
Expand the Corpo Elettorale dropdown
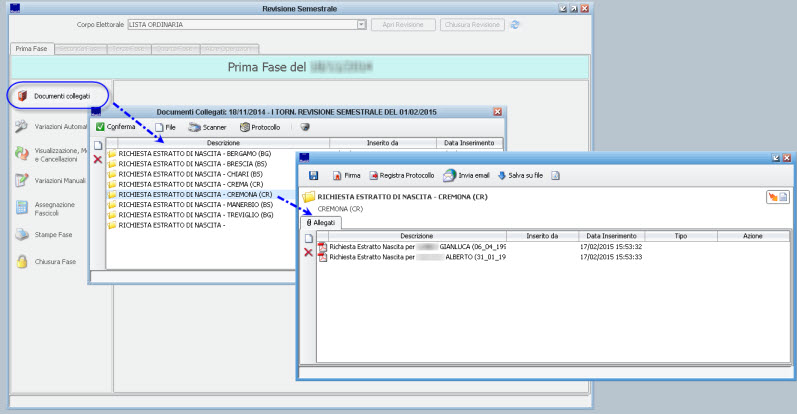360,23
